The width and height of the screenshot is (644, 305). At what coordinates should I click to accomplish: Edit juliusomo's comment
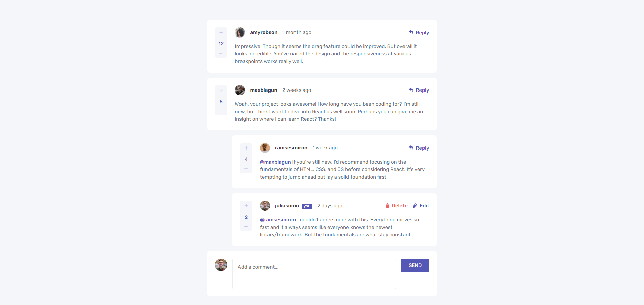tap(421, 206)
